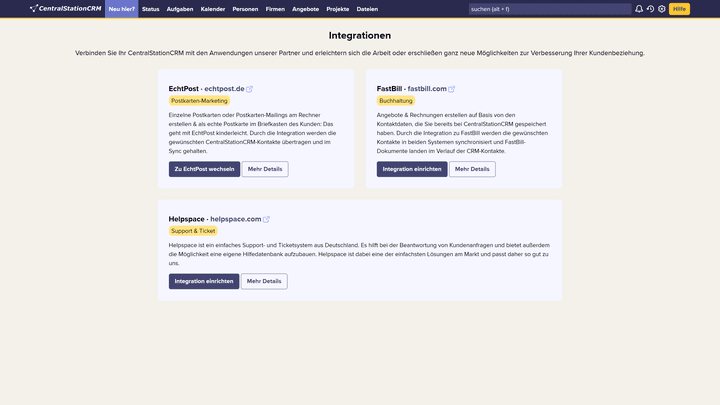Click 'Integration einrichten' in FastBill card

[x=412, y=169]
